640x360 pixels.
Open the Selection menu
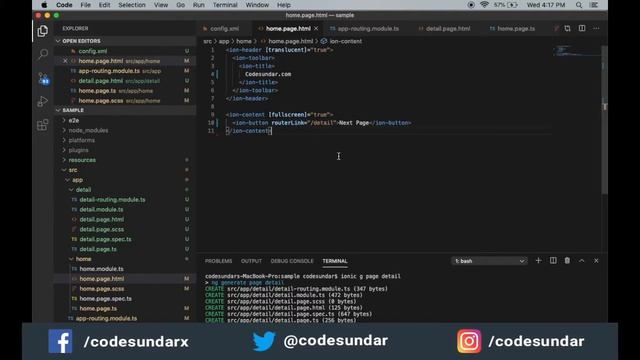click(x=132, y=5)
